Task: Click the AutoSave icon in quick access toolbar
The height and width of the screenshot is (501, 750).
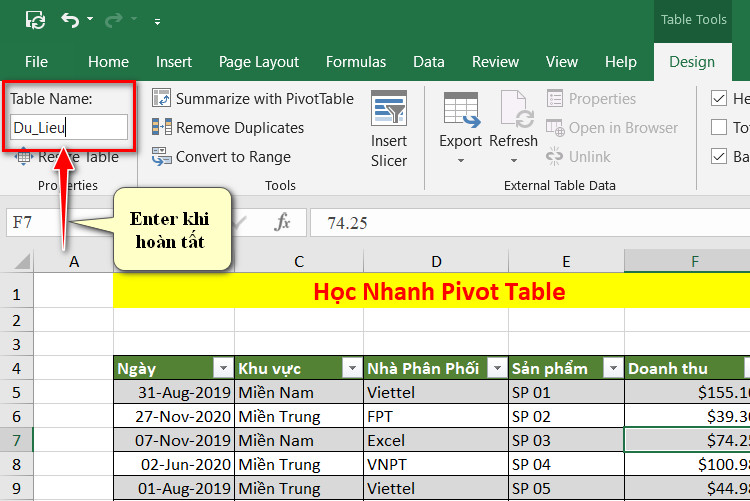Action: (x=35, y=20)
